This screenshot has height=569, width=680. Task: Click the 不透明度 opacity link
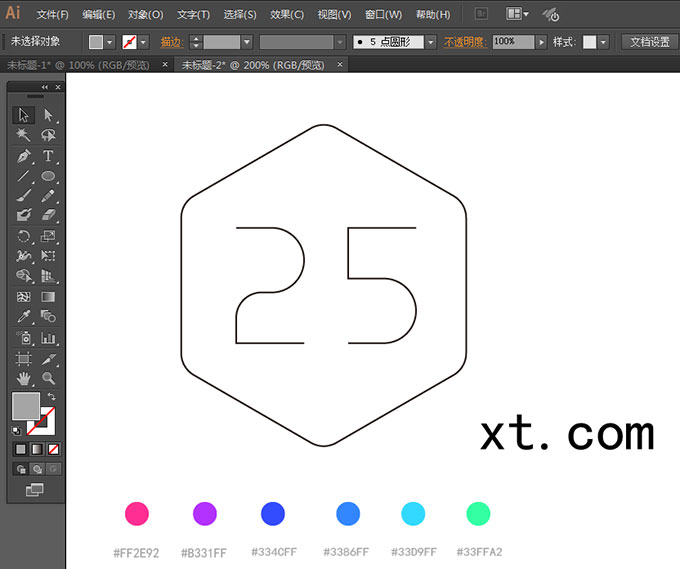465,42
